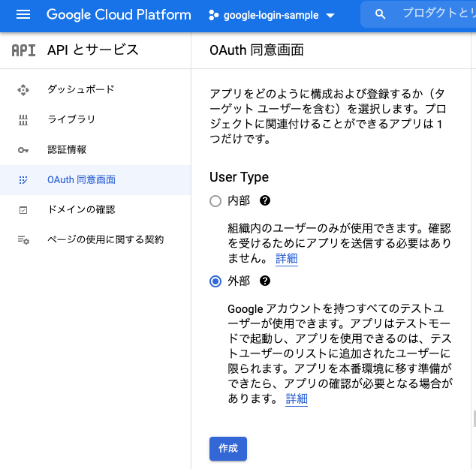Image resolution: width=476 pixels, height=469 pixels.
Task: Click the API とサービス sidebar title
Action: pos(93,50)
